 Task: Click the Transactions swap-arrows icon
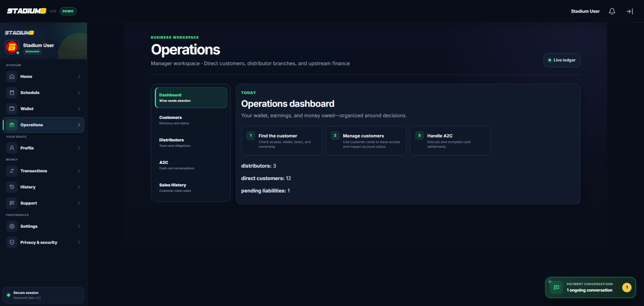tap(12, 171)
